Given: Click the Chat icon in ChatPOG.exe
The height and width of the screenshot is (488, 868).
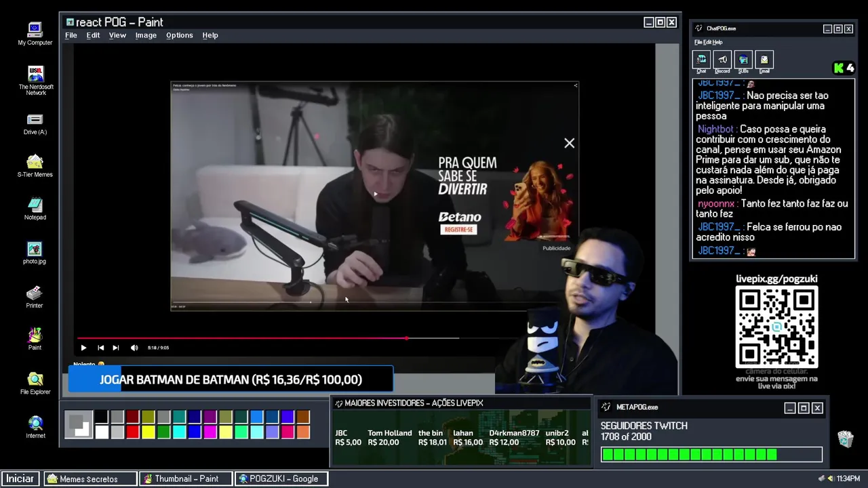Looking at the screenshot, I should (701, 60).
